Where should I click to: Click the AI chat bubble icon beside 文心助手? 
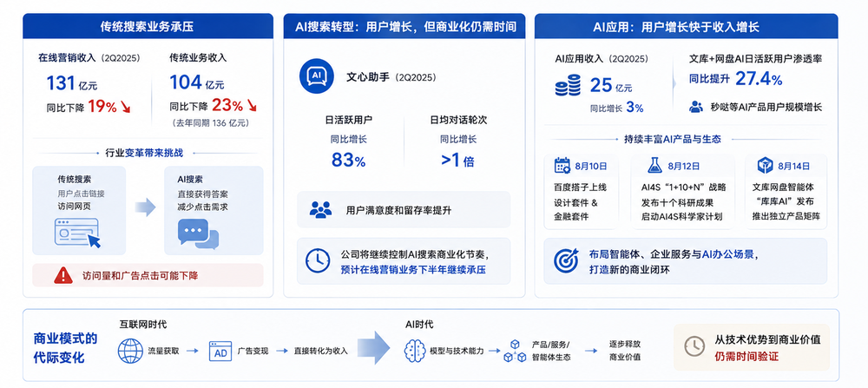point(316,77)
